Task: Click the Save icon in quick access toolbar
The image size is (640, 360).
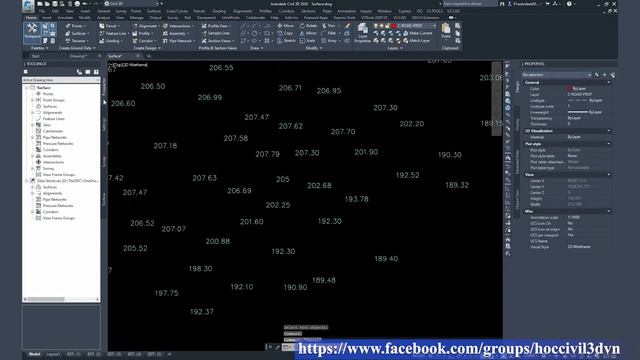Action: click(55, 4)
